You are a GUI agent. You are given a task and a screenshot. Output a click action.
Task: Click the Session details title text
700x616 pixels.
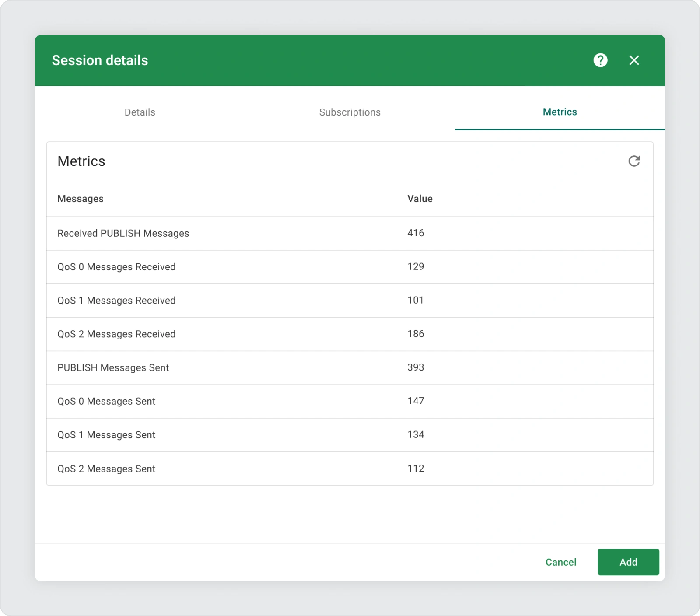pos(100,60)
